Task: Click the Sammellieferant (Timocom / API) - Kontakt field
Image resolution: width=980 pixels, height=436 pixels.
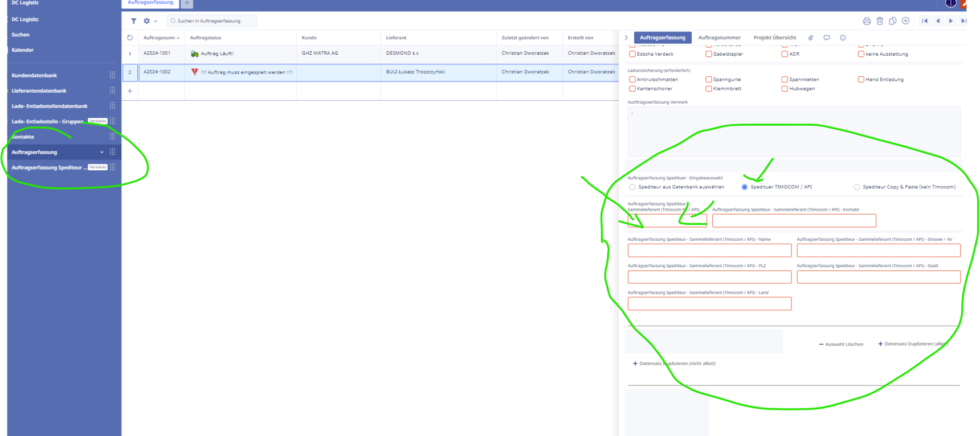Action: [x=794, y=221]
